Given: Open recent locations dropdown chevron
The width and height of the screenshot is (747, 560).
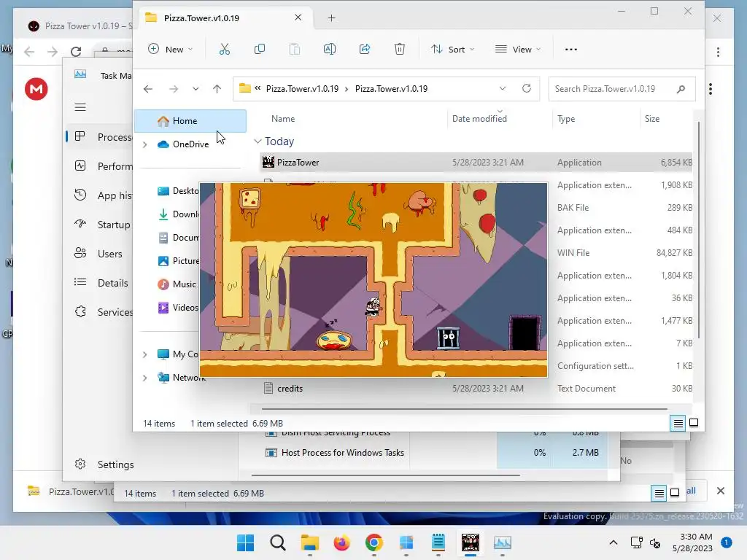Looking at the screenshot, I should pyautogui.click(x=196, y=89).
